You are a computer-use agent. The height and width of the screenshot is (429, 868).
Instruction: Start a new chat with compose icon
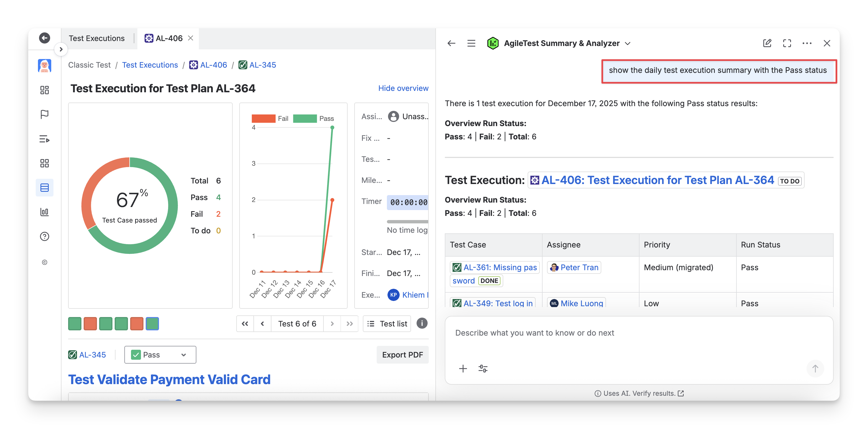click(x=767, y=43)
